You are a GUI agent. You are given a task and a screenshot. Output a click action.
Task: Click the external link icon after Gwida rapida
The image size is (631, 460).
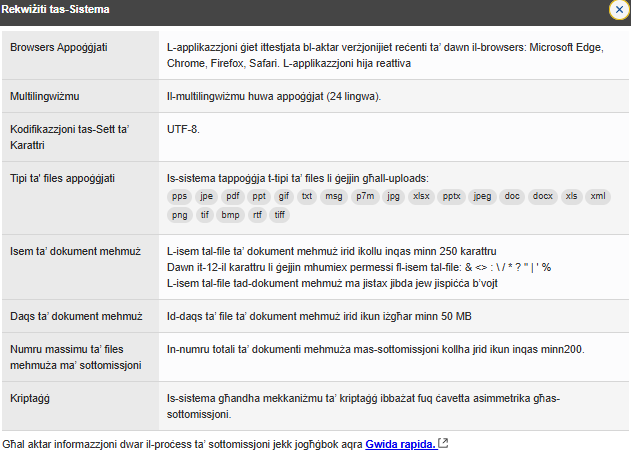[443, 443]
